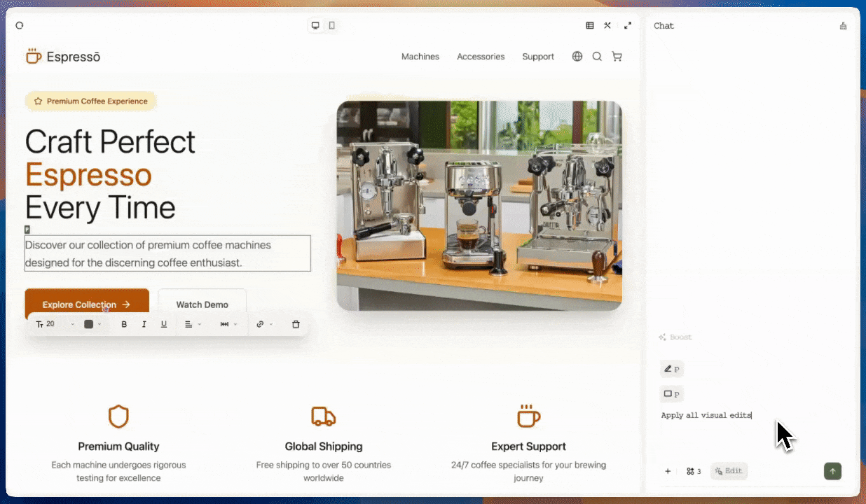Expand the preview to fullscreen
Viewport: 866px width, 504px height.
point(628,25)
